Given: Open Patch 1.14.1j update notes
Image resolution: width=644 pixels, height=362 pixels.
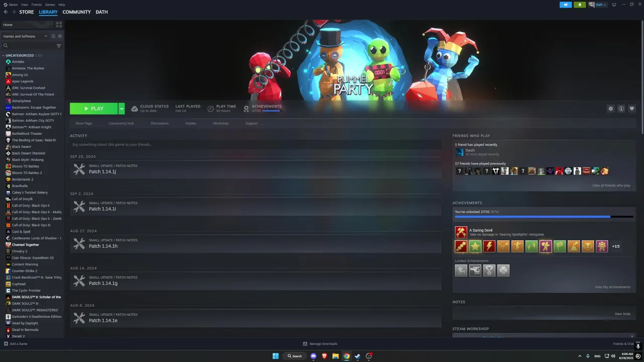Looking at the screenshot, I should click(x=256, y=169).
